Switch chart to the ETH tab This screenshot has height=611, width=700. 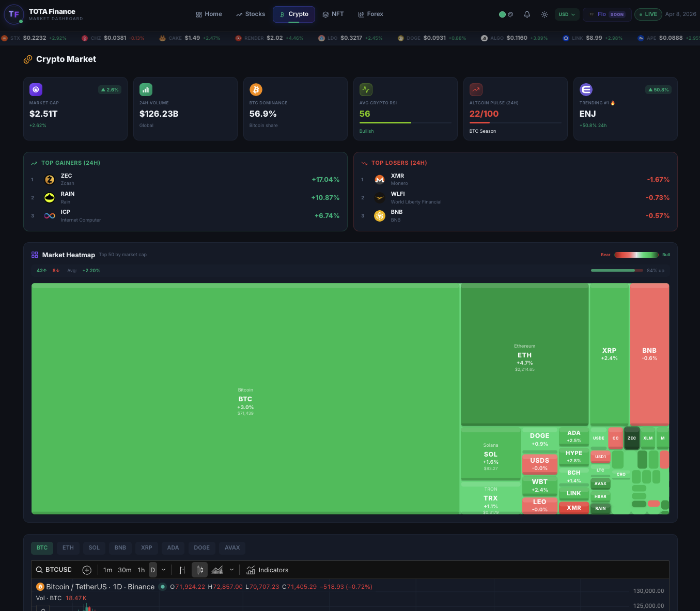click(x=68, y=547)
